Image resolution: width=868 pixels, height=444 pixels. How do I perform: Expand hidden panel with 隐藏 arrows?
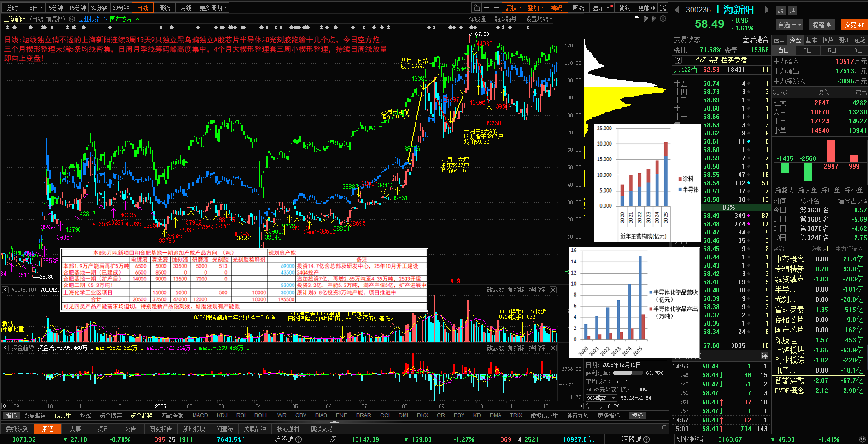[x=646, y=8]
